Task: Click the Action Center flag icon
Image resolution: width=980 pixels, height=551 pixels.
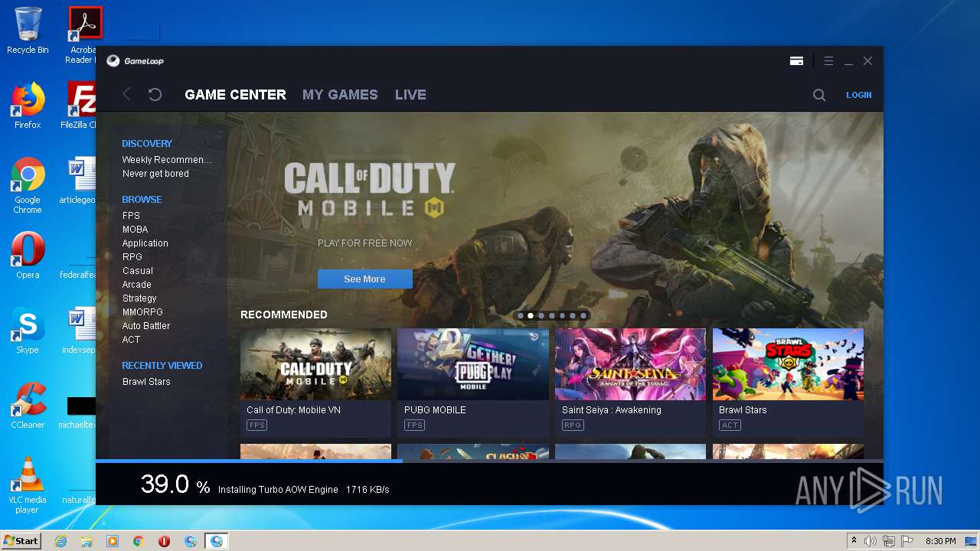Action: click(907, 541)
